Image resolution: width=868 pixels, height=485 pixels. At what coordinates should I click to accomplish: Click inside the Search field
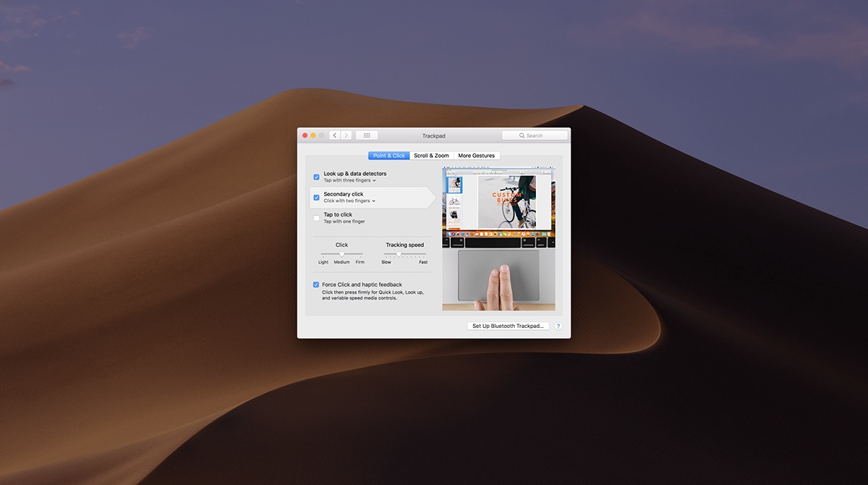click(539, 135)
